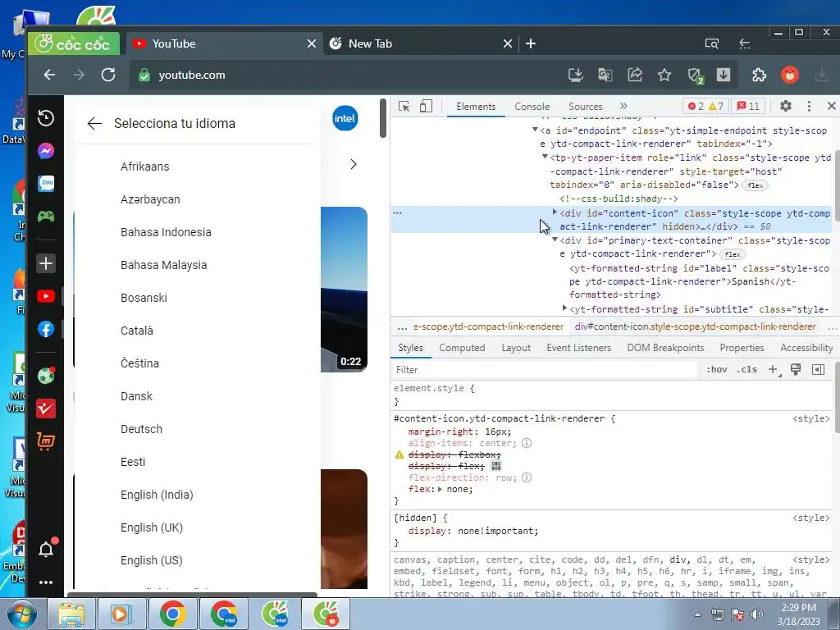Open the video thumbnail showing 0:22
The height and width of the screenshot is (630, 840).
coord(344,290)
